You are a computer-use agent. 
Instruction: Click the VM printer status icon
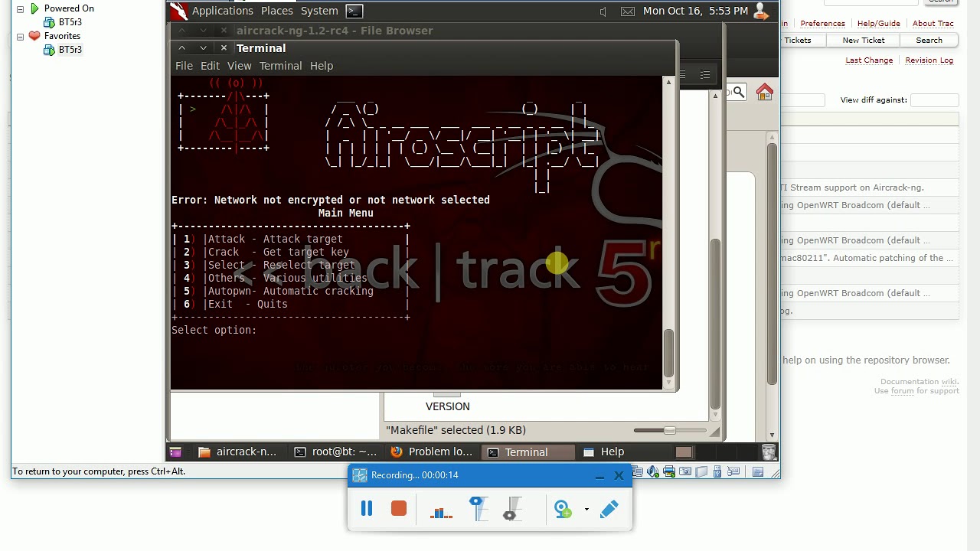669,472
